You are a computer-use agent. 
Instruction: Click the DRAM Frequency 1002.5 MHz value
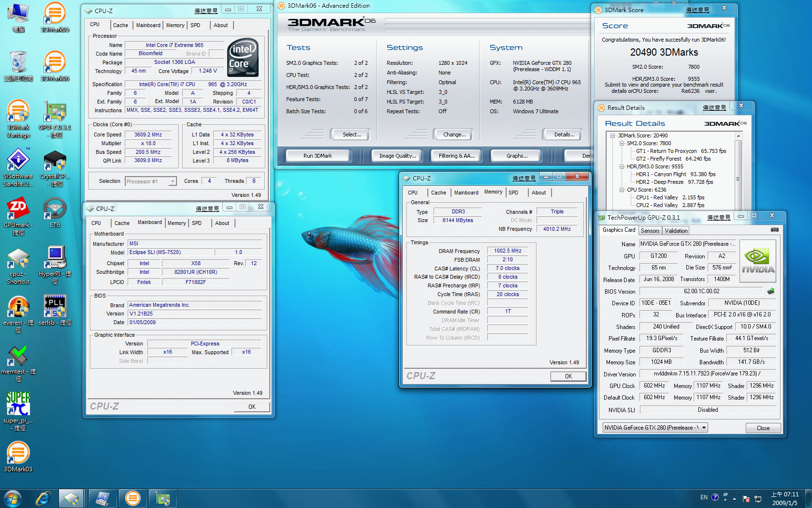tap(507, 251)
